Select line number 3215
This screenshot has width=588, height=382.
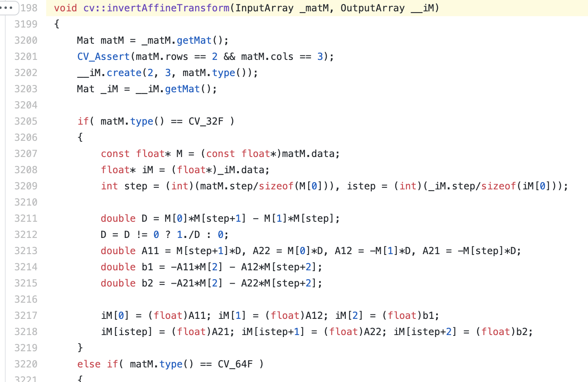click(x=26, y=283)
